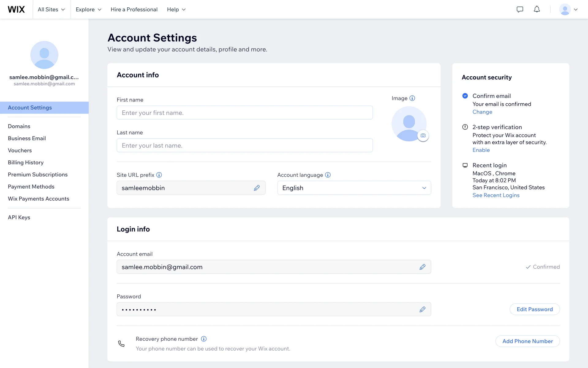The image size is (588, 368).
Task: Open the Account language English dropdown
Action: (354, 188)
